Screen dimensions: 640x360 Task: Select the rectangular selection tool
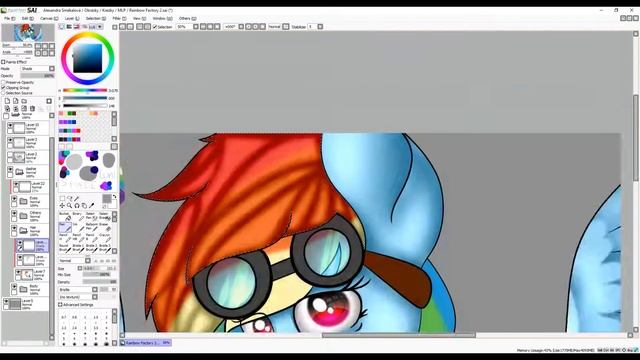click(x=62, y=199)
